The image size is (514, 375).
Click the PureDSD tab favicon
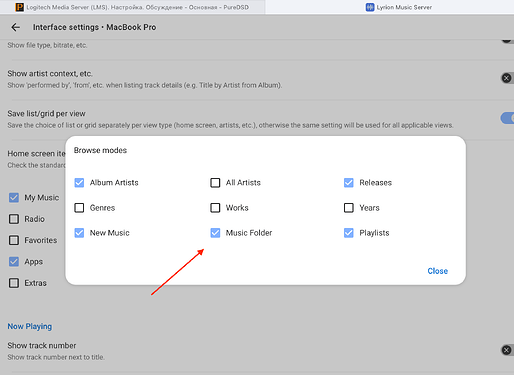point(20,7)
